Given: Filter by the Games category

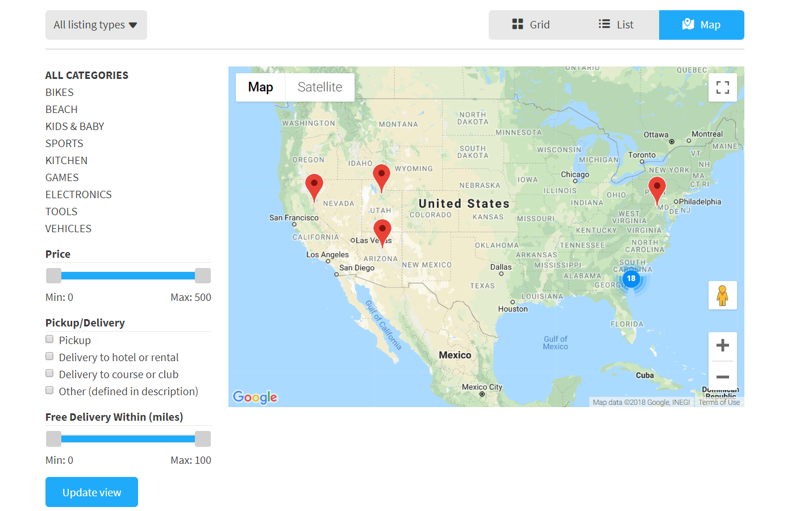Looking at the screenshot, I should [x=62, y=178].
